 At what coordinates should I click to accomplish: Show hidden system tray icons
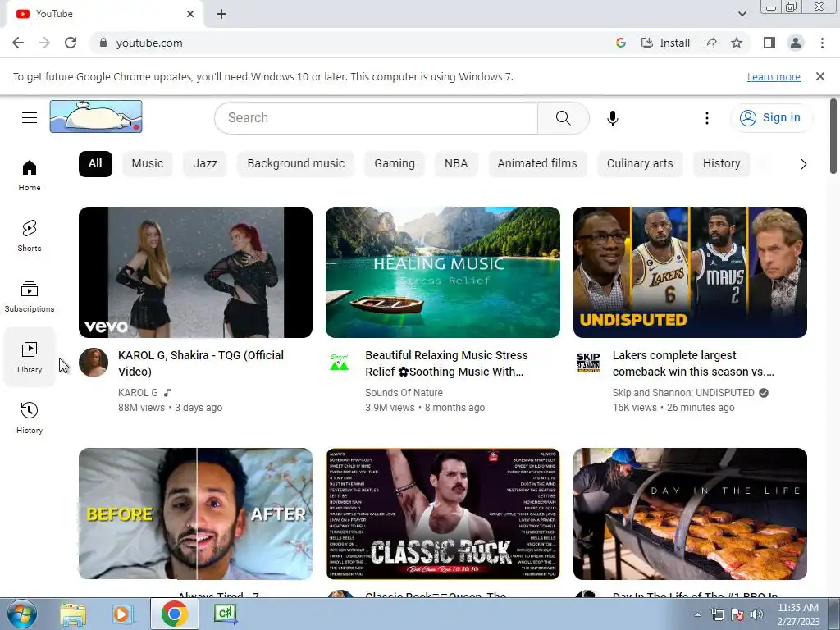[x=697, y=614]
